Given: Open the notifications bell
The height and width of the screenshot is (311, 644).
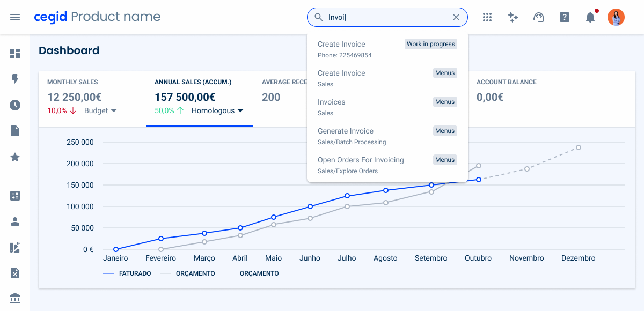Looking at the screenshot, I should [590, 17].
